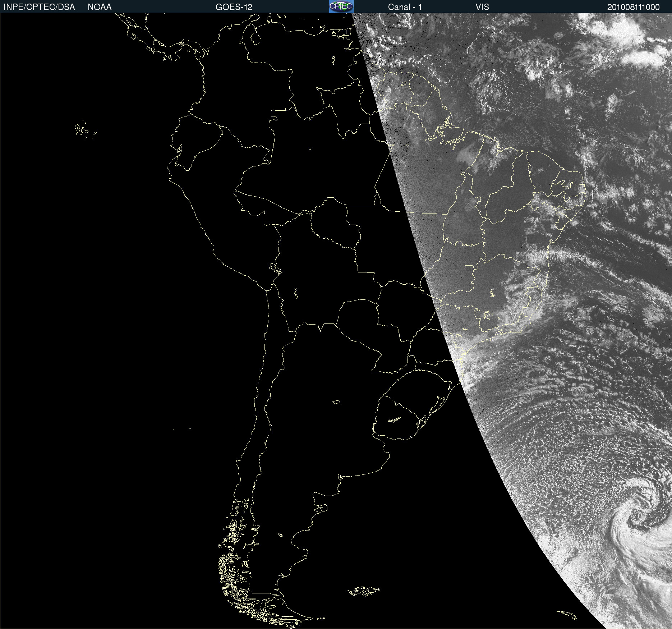Select the 201008111000 timestamp text
This screenshot has width=672, height=629.
(x=634, y=7)
